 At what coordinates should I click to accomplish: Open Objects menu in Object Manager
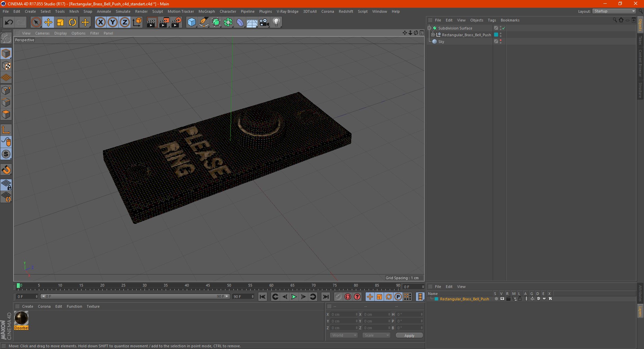(x=477, y=20)
